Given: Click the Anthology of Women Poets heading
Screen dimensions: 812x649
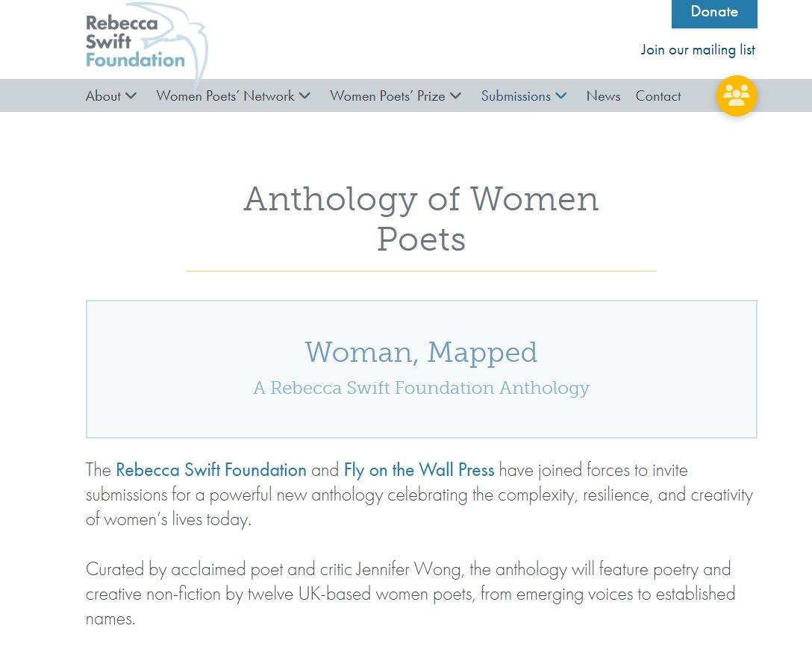Looking at the screenshot, I should pos(421,219).
